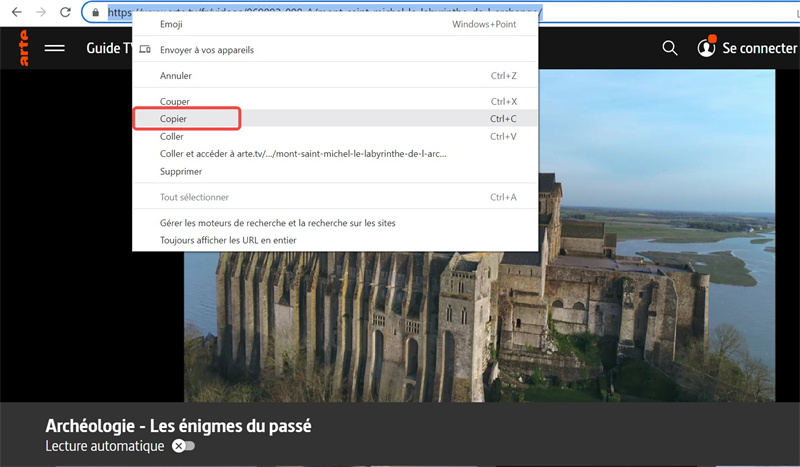Image resolution: width=800 pixels, height=467 pixels.
Task: Open the Guide TV link
Action: click(109, 48)
